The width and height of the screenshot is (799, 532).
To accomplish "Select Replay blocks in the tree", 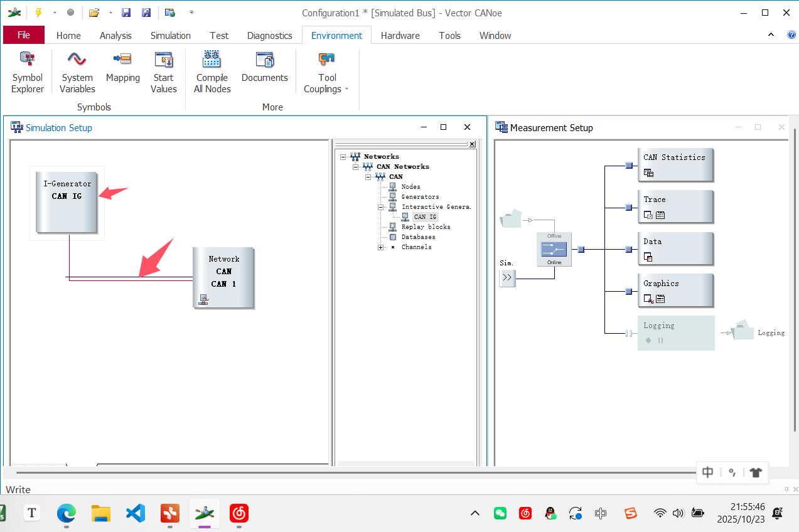I will pos(426,227).
